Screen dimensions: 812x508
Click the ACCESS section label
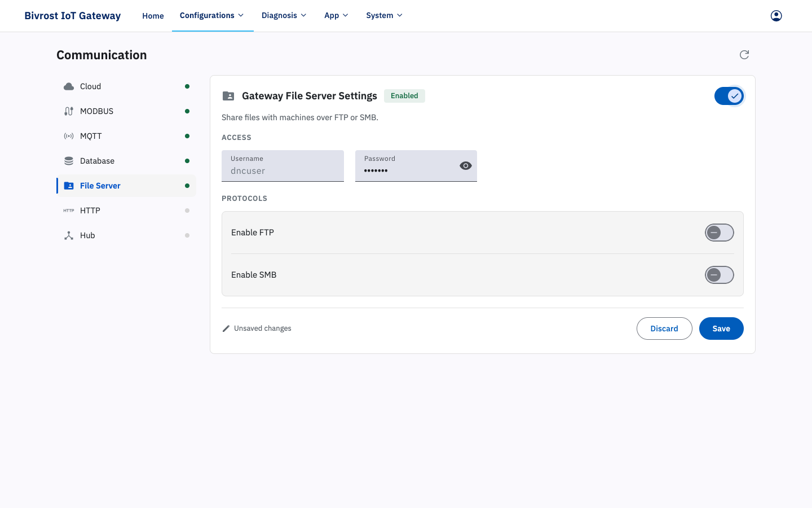coord(236,138)
